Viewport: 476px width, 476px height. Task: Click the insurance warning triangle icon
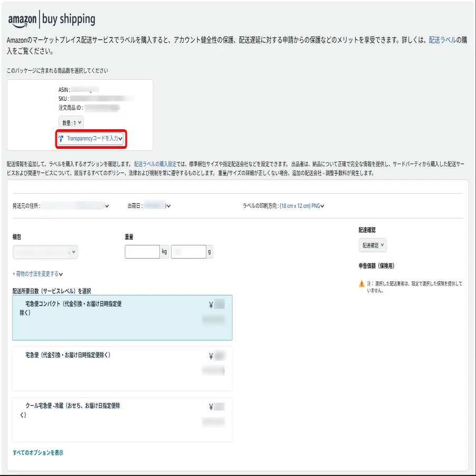coord(361,284)
